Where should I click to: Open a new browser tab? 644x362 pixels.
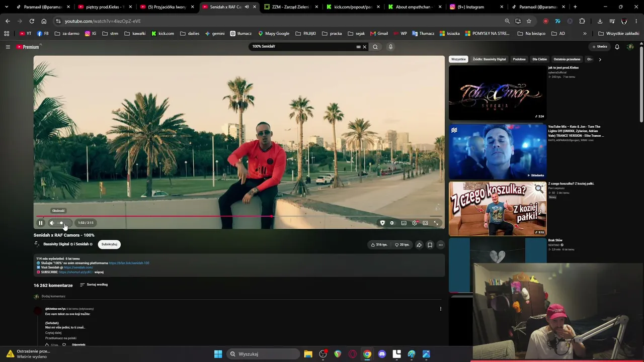pyautogui.click(x=575, y=7)
